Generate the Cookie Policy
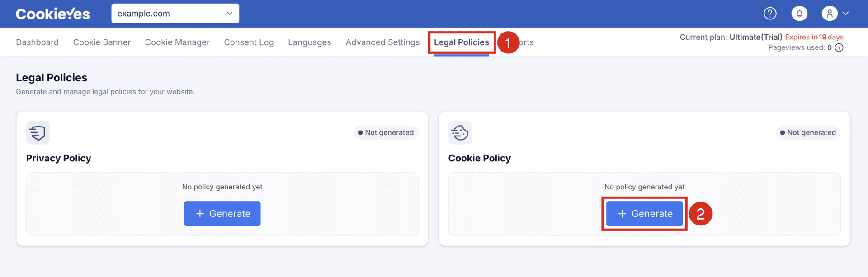Viewport: 868px width, 277px height. [x=644, y=214]
